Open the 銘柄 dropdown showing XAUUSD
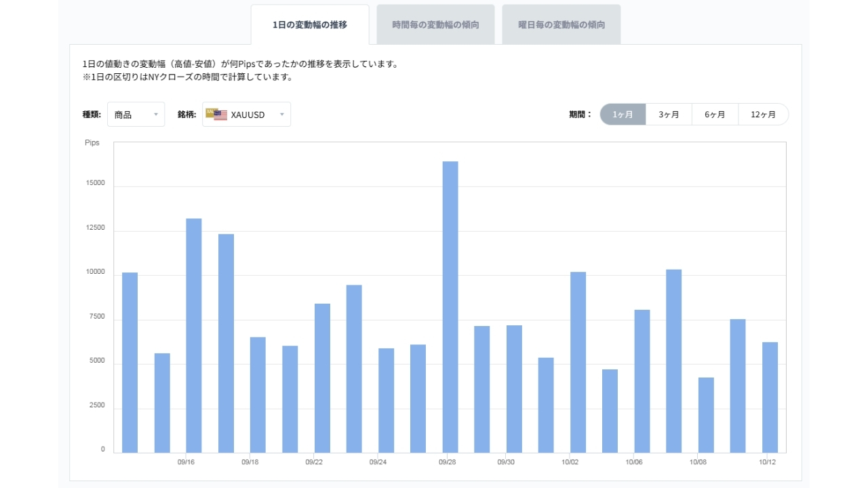868x488 pixels. 246,115
